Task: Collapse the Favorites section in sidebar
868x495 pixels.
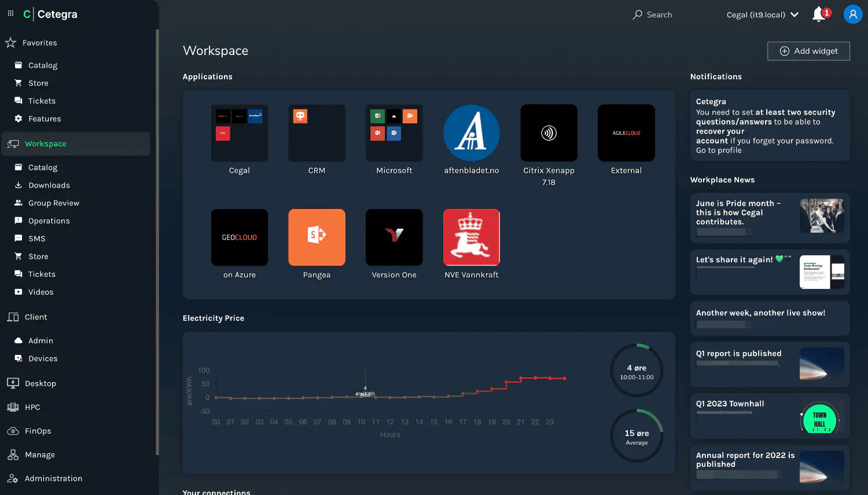Action: pyautogui.click(x=39, y=43)
